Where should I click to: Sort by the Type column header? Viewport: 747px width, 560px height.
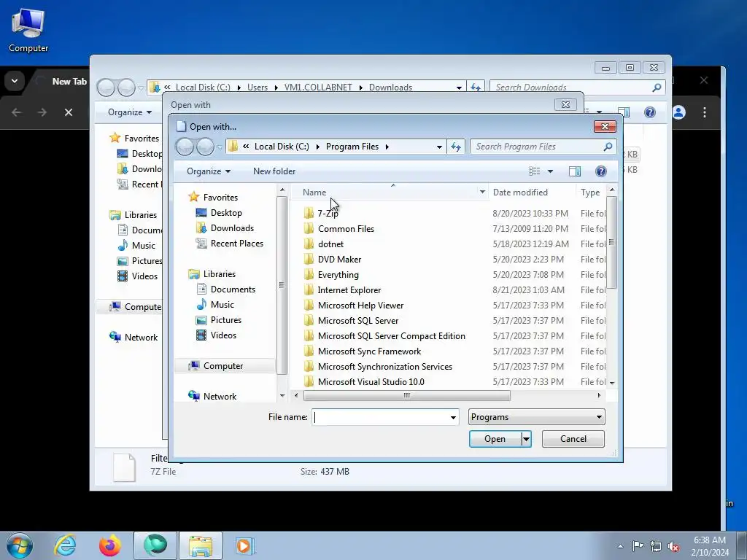click(590, 192)
